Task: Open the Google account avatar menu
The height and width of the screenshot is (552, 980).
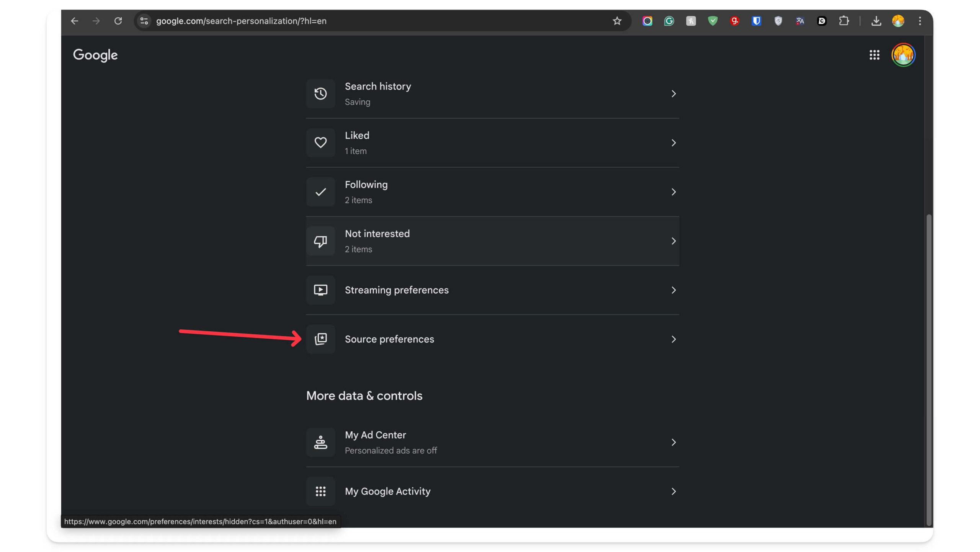Action: point(903,55)
